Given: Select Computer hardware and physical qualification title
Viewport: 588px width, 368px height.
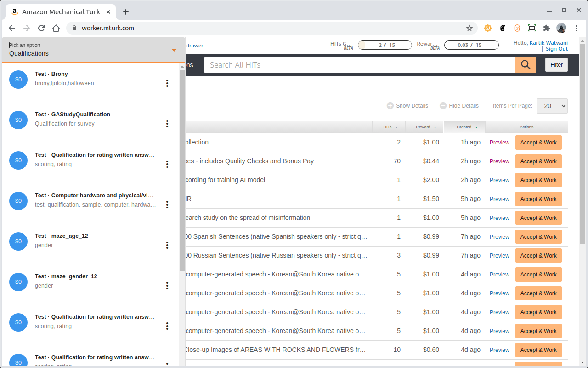Looking at the screenshot, I should (94, 195).
